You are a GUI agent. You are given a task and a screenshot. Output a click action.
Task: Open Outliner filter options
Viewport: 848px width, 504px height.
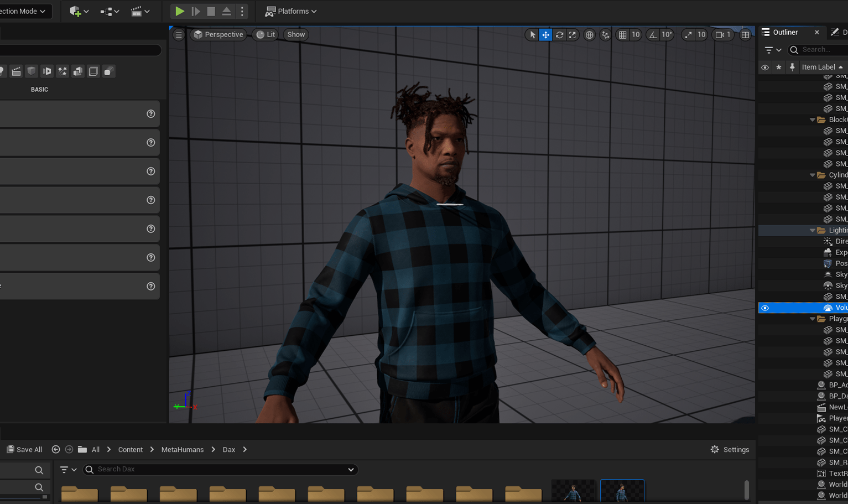click(x=773, y=50)
